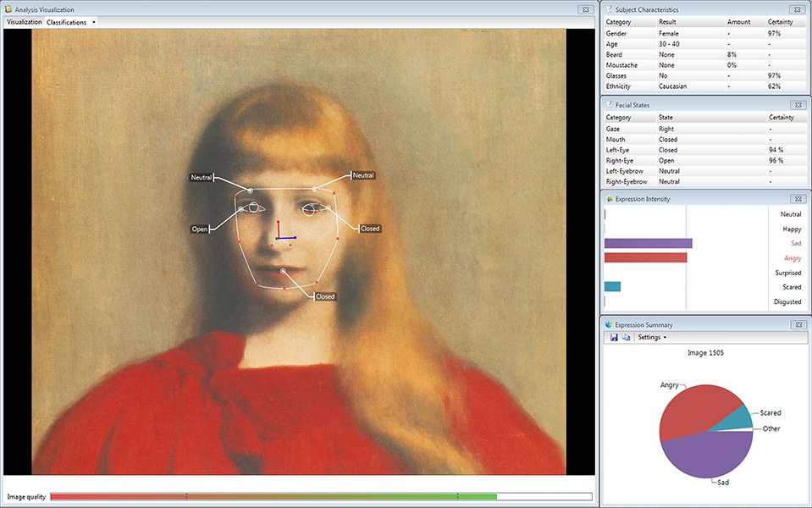Click the Category header in Subject Characteristics
This screenshot has width=812, height=508.
618,22
